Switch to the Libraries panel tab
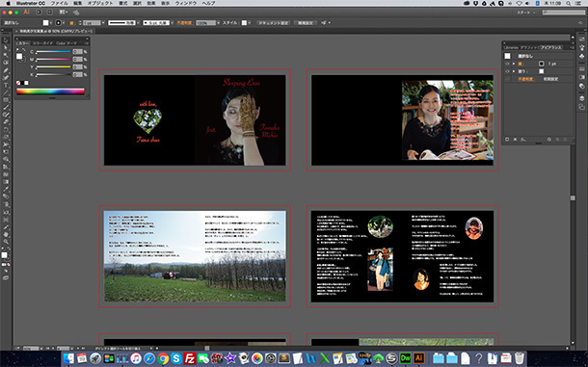This screenshot has height=367, width=588. pyautogui.click(x=511, y=47)
